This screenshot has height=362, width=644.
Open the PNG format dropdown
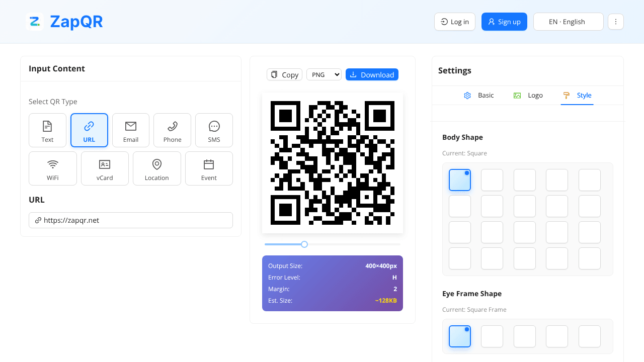pyautogui.click(x=324, y=74)
